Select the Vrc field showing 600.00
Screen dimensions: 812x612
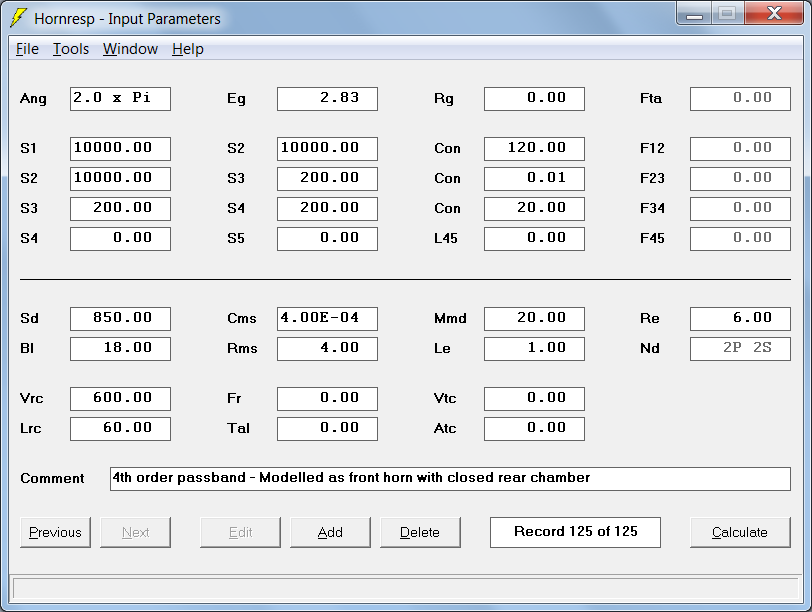point(120,399)
